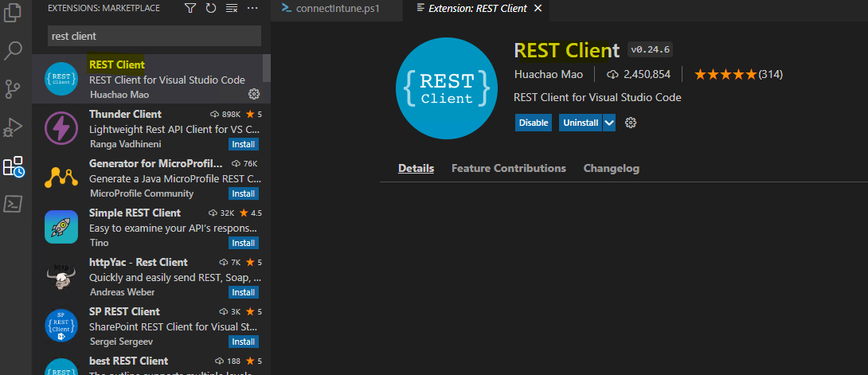868x375 pixels.
Task: Open manage gear beside Uninstall button
Action: point(631,123)
